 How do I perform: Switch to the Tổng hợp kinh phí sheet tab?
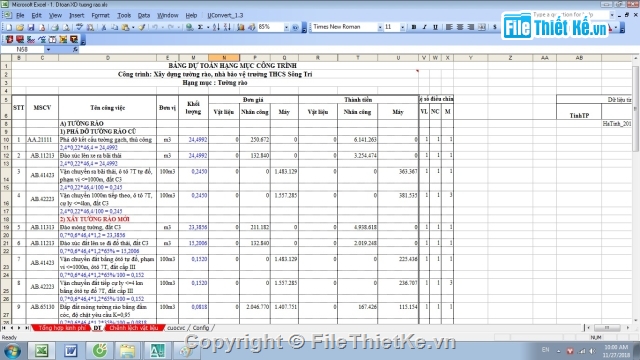[62, 328]
